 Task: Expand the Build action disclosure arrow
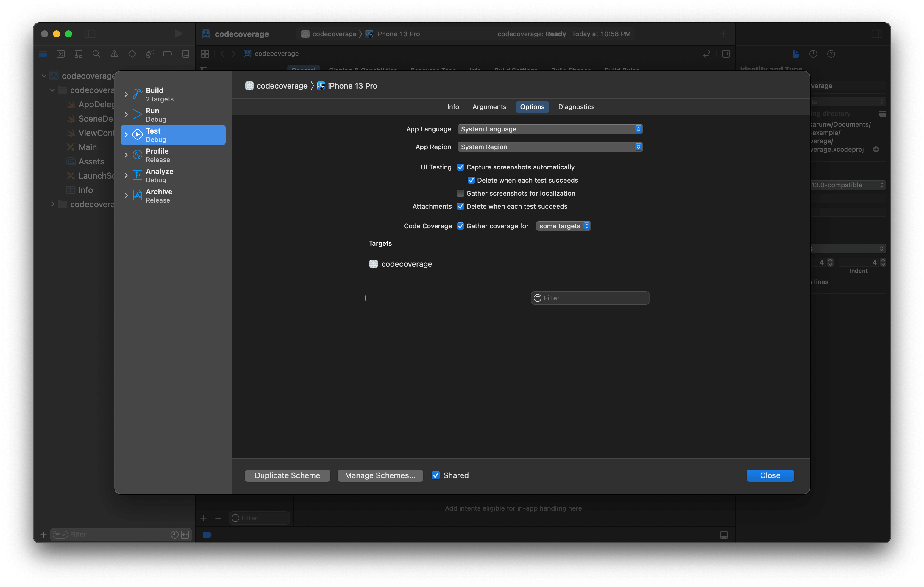point(126,94)
